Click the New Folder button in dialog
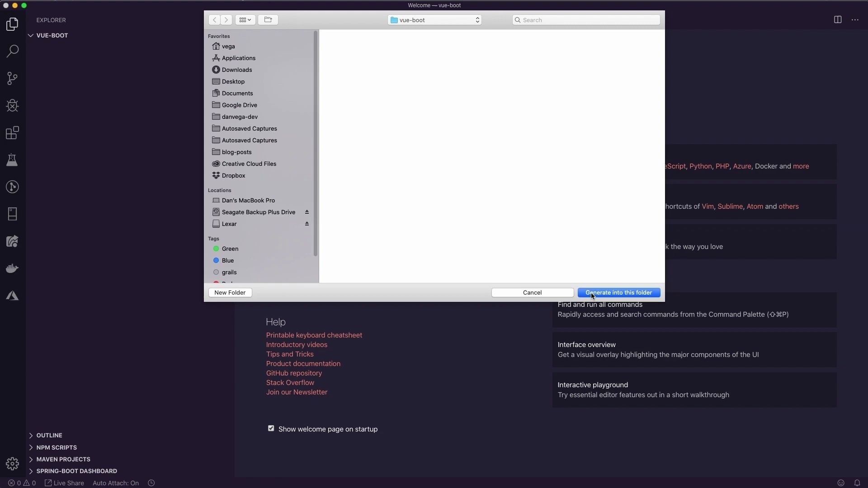This screenshot has height=488, width=868. point(230,292)
